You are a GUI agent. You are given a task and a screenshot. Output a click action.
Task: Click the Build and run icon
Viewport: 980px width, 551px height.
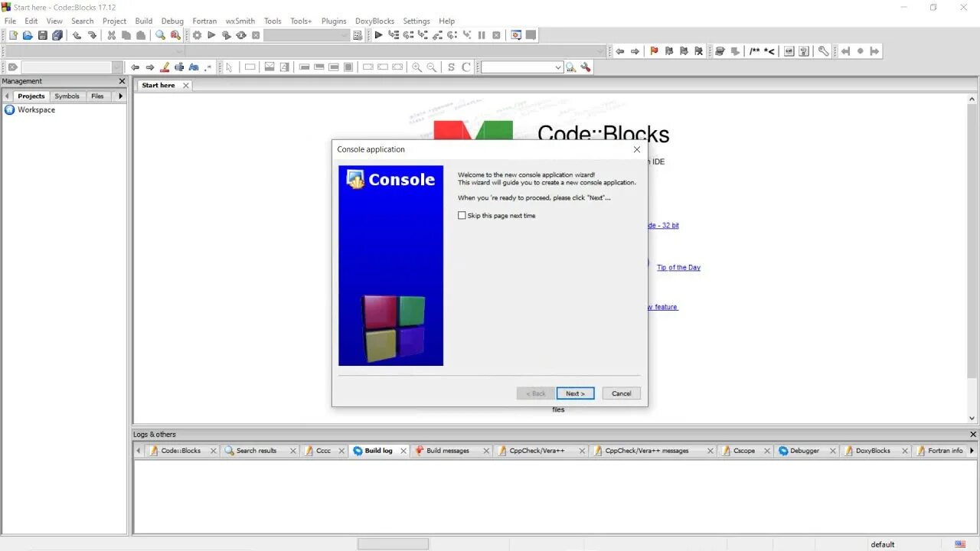[227, 35]
